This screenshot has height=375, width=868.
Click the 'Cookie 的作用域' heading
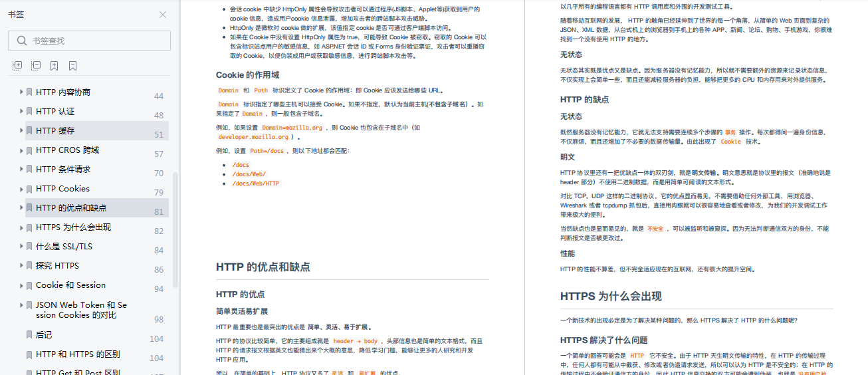click(248, 75)
